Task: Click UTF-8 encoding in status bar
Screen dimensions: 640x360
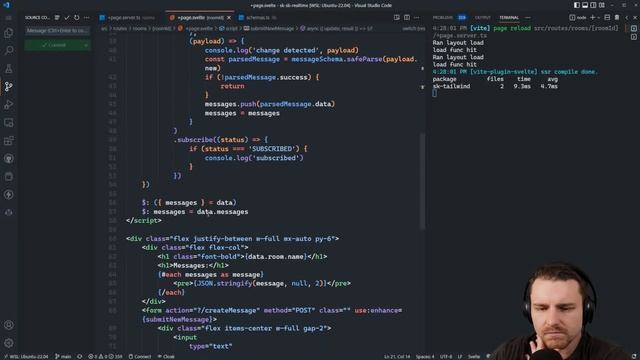Action: coord(446,356)
